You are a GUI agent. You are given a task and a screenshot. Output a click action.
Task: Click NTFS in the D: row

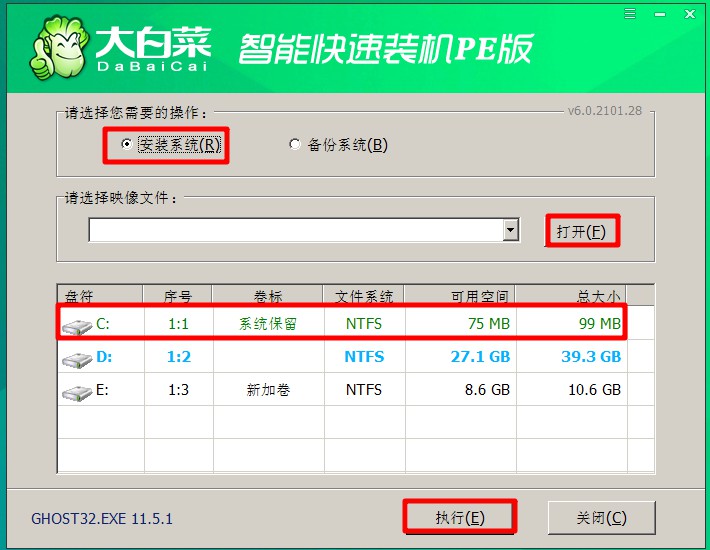coord(364,357)
